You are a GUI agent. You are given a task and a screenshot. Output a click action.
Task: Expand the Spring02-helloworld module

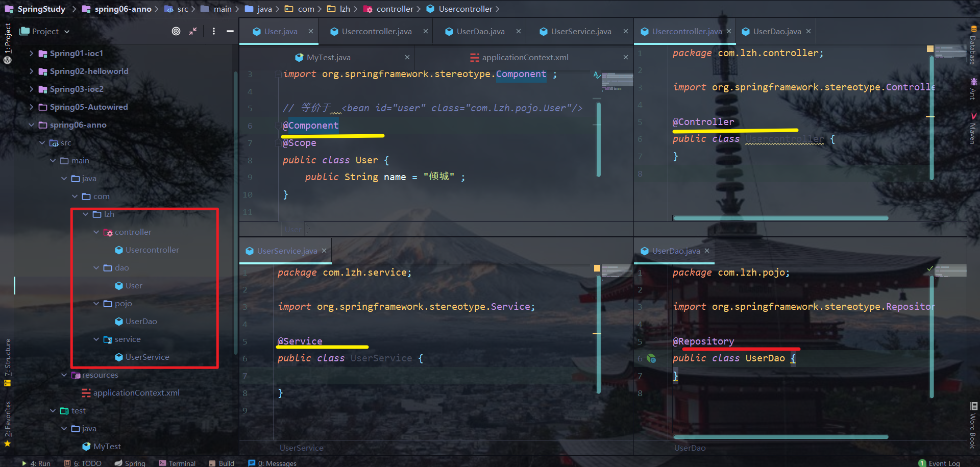click(x=31, y=71)
